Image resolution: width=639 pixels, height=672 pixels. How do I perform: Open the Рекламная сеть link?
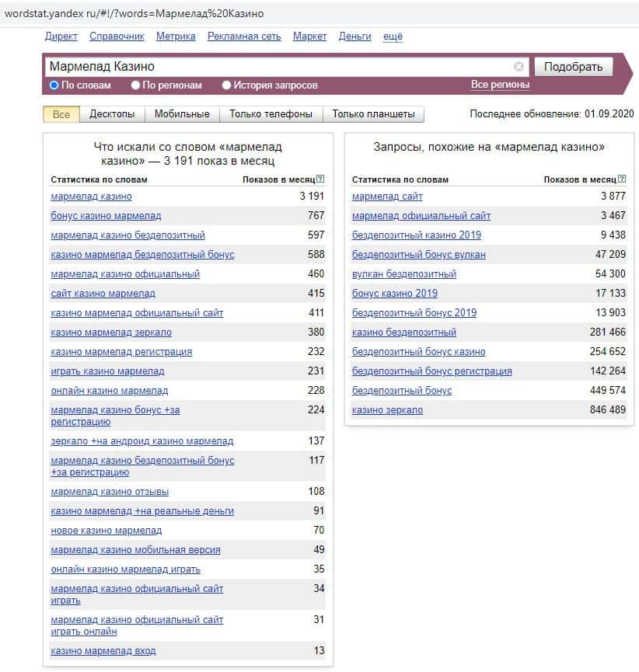click(244, 37)
